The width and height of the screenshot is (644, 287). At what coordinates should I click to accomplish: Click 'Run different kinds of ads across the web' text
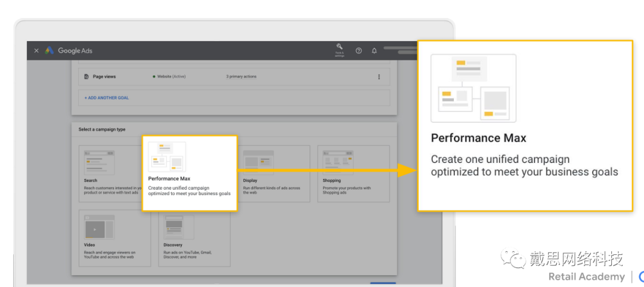tap(271, 190)
